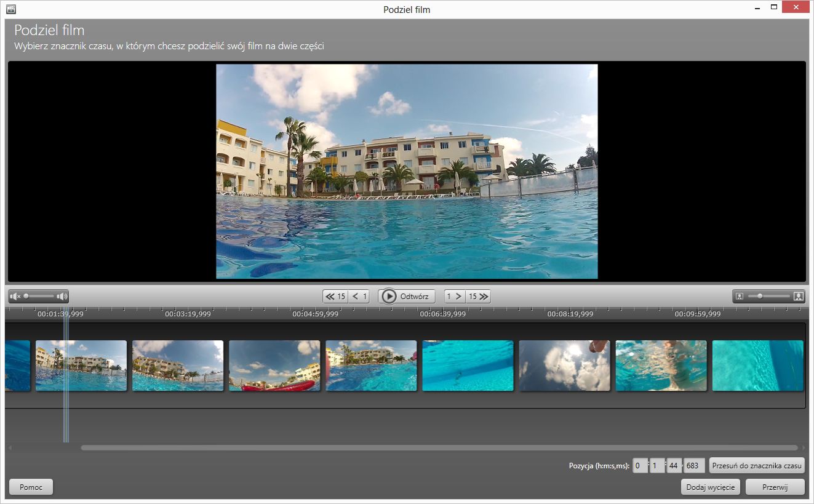Click the scrollbar left arrow
Screen dimensions: 814x504
pos(10,447)
